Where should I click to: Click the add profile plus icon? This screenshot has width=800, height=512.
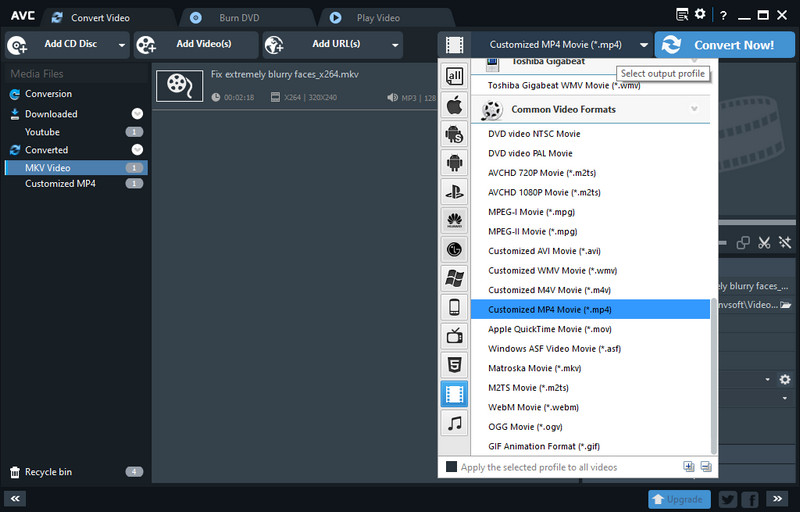tap(689, 467)
